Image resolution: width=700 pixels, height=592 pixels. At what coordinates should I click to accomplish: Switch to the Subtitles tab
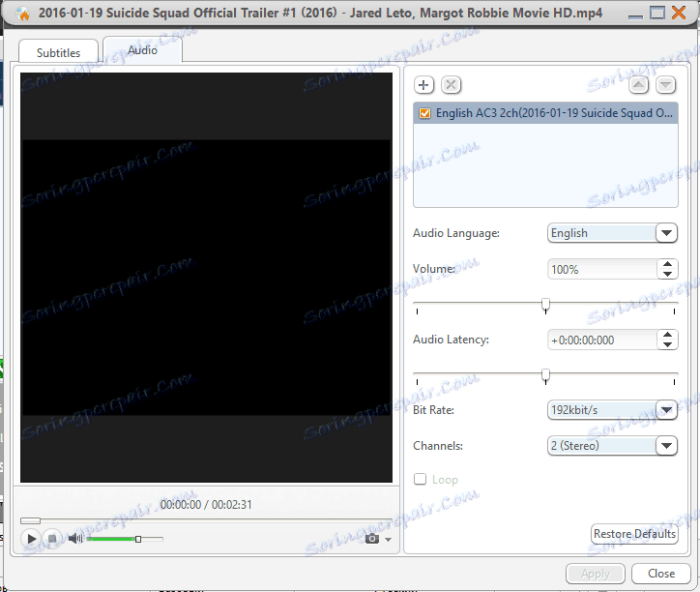pos(58,52)
